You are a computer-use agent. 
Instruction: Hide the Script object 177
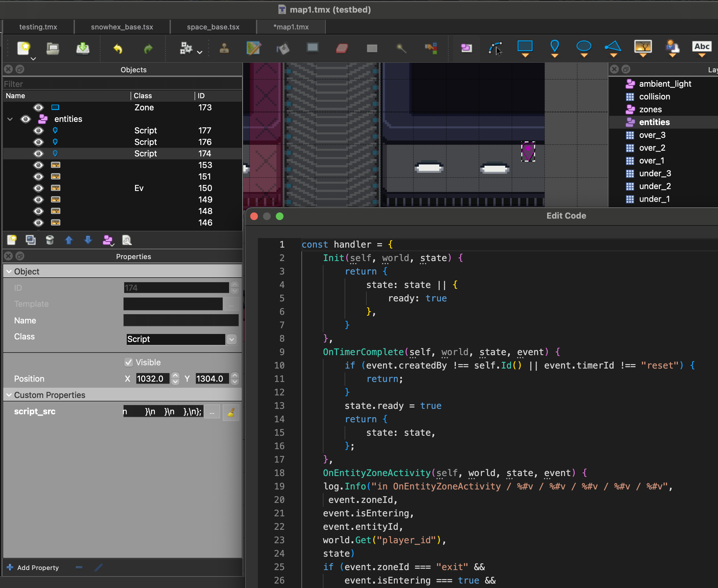pos(39,131)
